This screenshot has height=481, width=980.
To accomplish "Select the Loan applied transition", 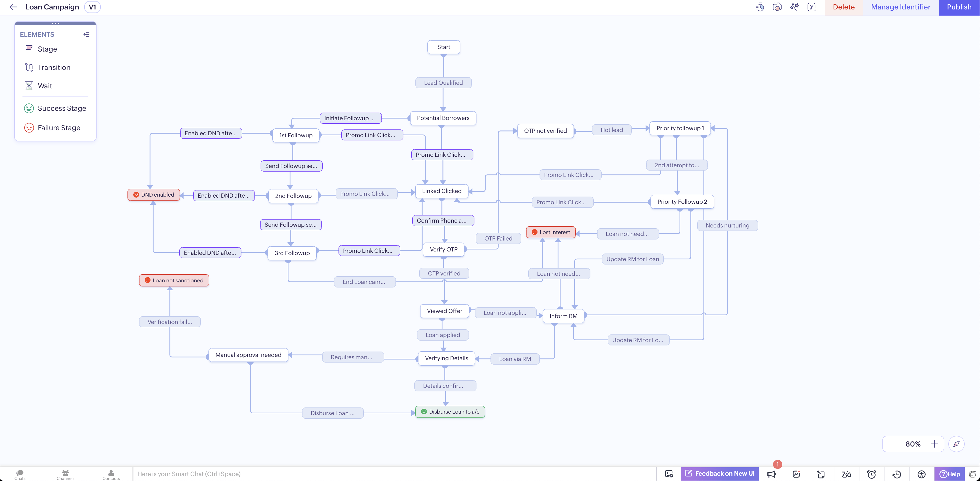I will tap(443, 335).
